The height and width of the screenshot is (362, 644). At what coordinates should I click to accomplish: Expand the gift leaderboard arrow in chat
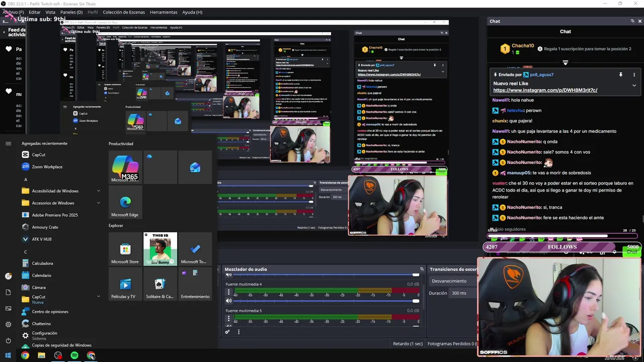tap(566, 63)
